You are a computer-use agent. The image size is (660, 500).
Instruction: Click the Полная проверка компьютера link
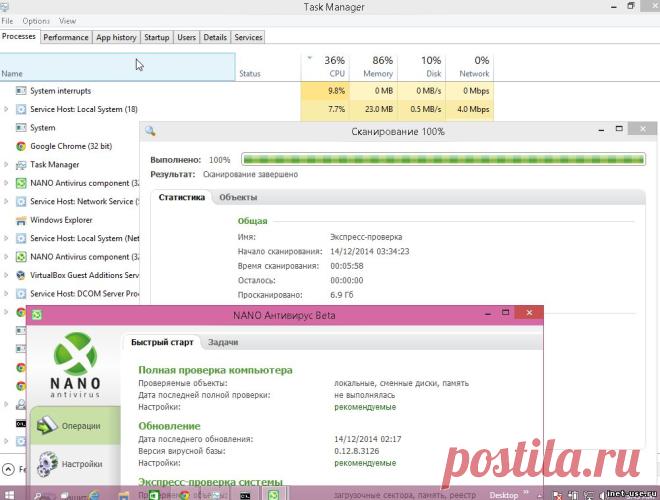click(x=215, y=370)
